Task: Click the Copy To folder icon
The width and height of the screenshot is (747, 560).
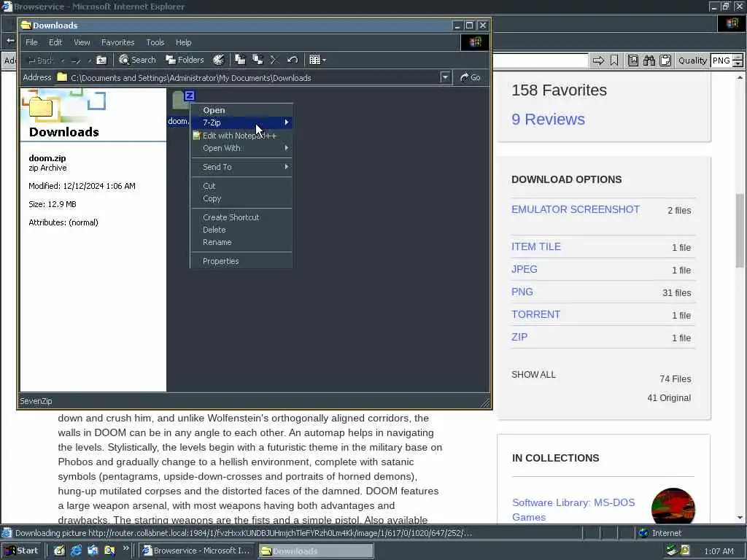Action: [x=258, y=60]
